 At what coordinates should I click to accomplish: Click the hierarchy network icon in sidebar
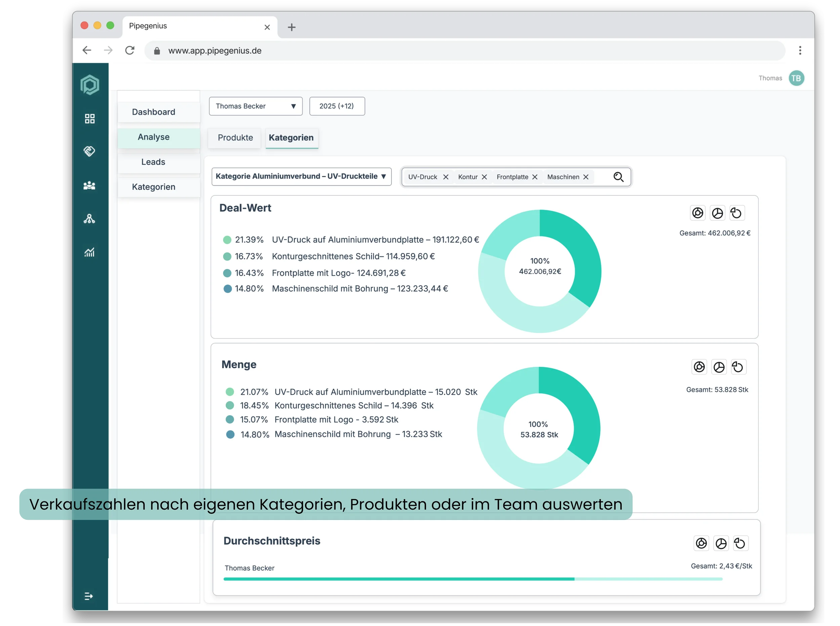89,219
